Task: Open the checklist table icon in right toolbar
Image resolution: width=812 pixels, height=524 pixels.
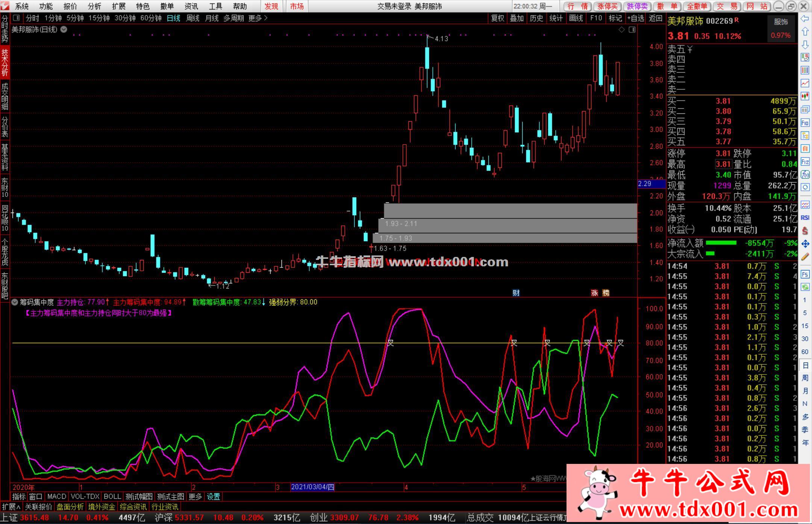Action: tap(805, 57)
